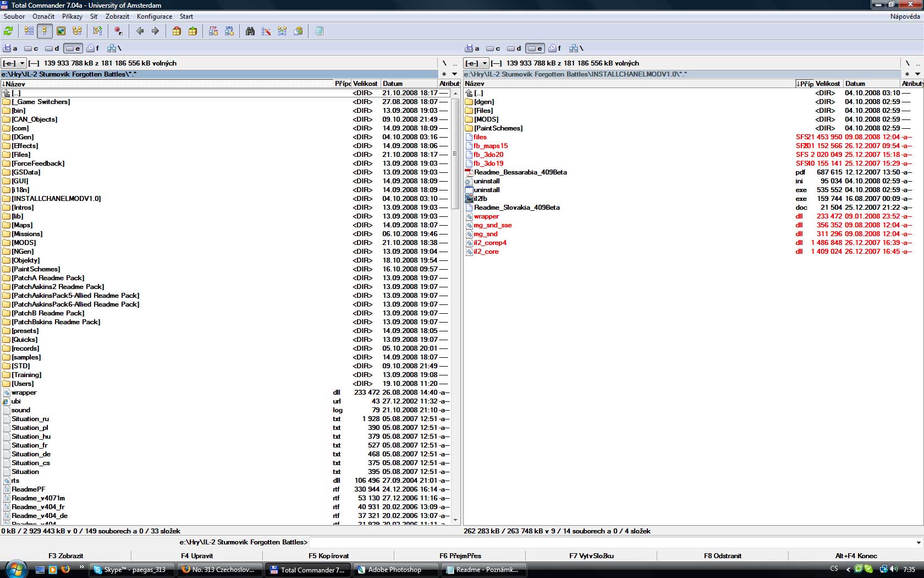Open file search binoculars icon
Image resolution: width=924 pixels, height=578 pixels.
click(250, 31)
